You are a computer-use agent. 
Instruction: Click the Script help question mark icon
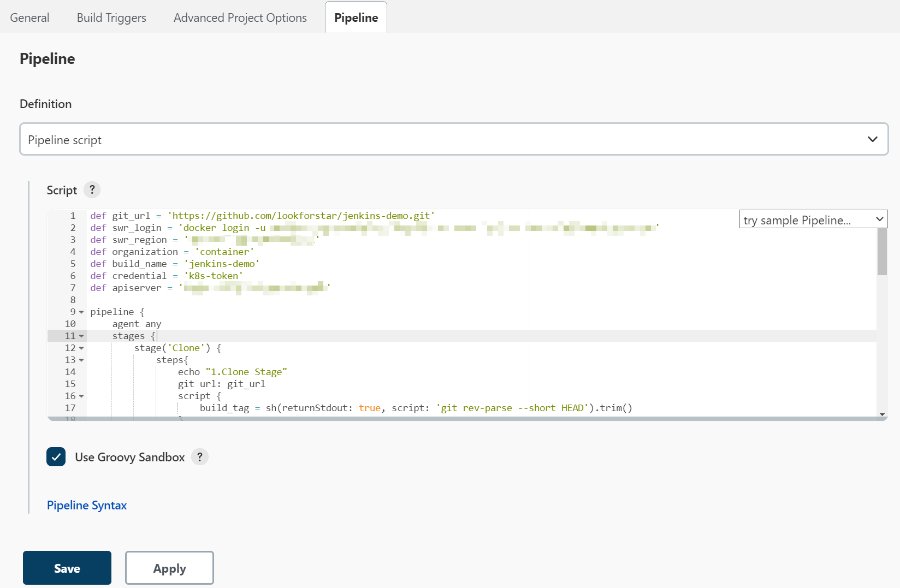(92, 190)
